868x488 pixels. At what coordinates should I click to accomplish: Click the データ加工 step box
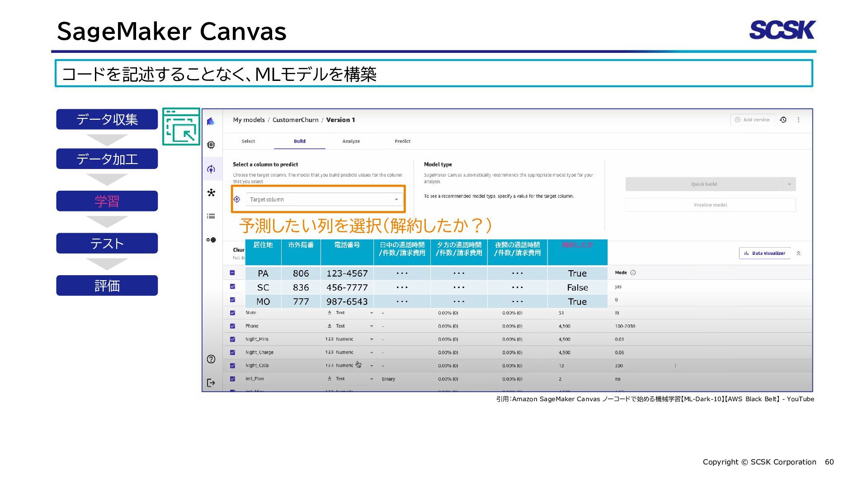tap(107, 159)
